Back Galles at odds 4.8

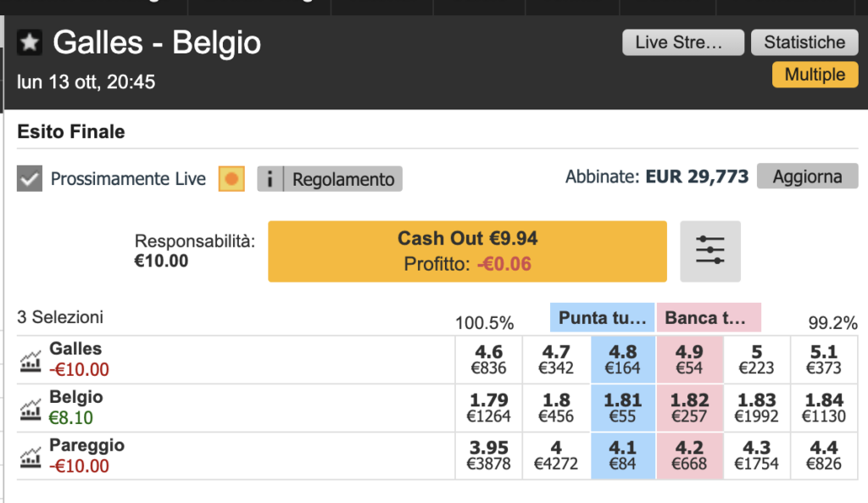pos(623,360)
